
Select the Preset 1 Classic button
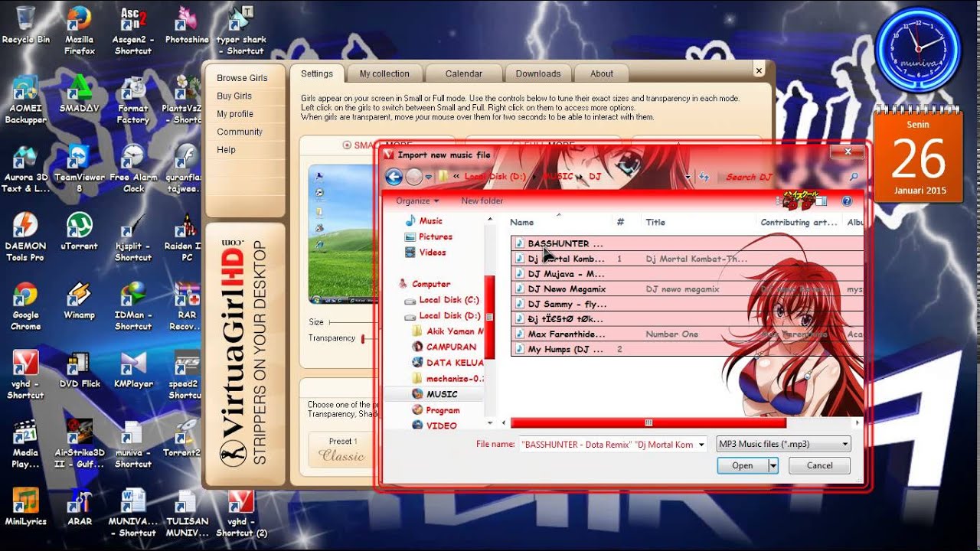coord(342,449)
